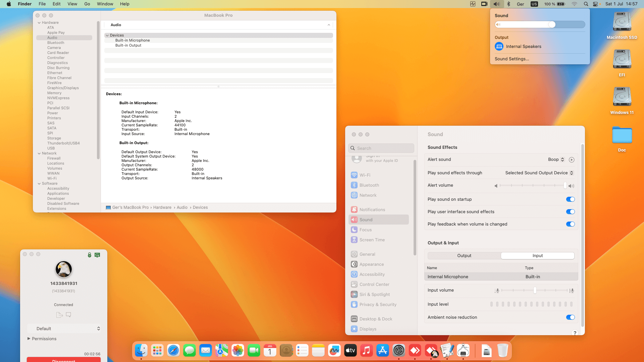The height and width of the screenshot is (362, 644).
Task: Open Reminders app in the Dock
Action: 302,351
